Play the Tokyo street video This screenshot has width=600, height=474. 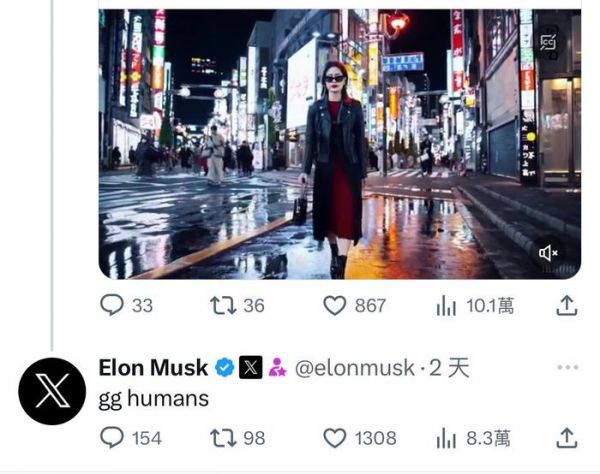pos(339,143)
